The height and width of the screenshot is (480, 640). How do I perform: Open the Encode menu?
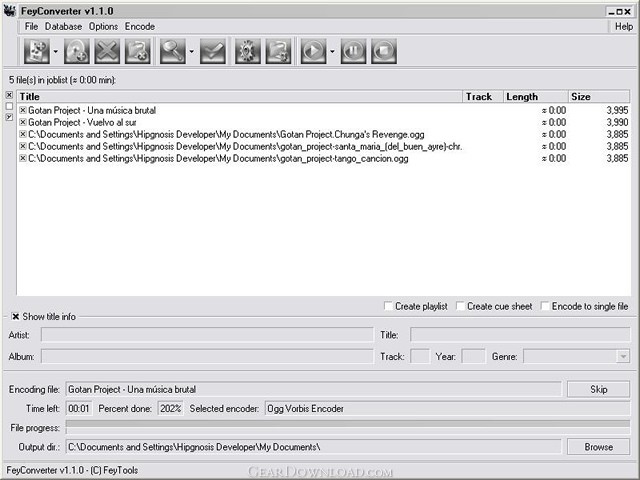(x=140, y=27)
